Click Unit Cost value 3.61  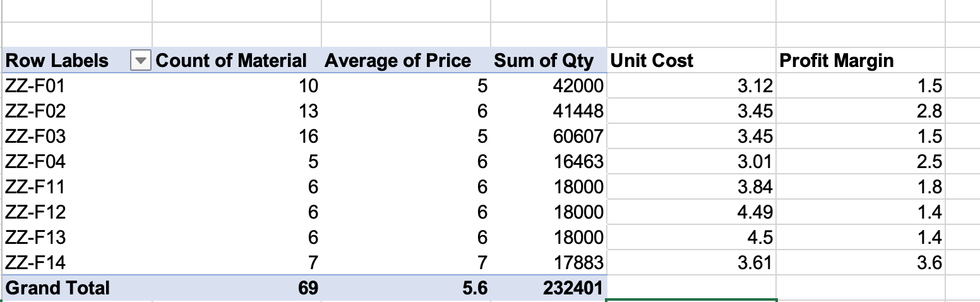[755, 262]
